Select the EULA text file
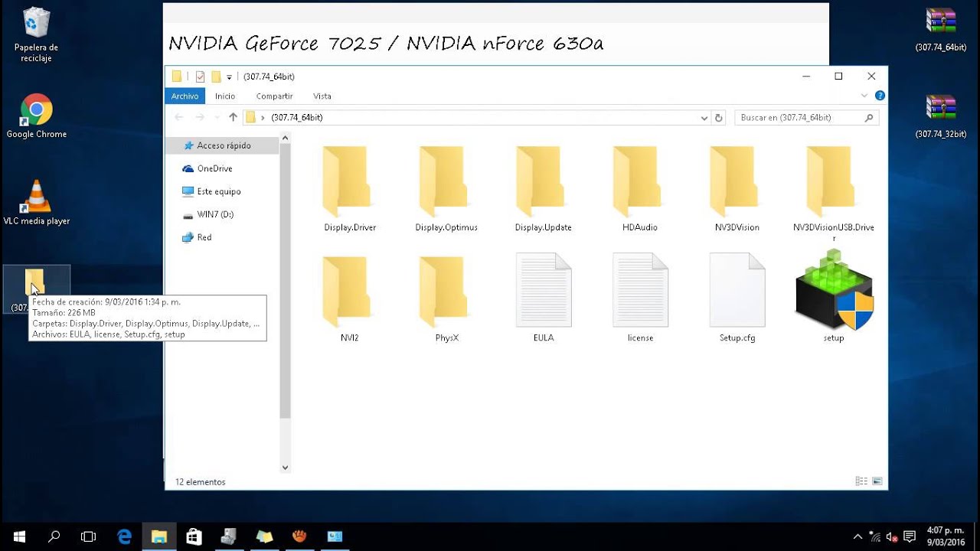The height and width of the screenshot is (551, 980). (544, 298)
